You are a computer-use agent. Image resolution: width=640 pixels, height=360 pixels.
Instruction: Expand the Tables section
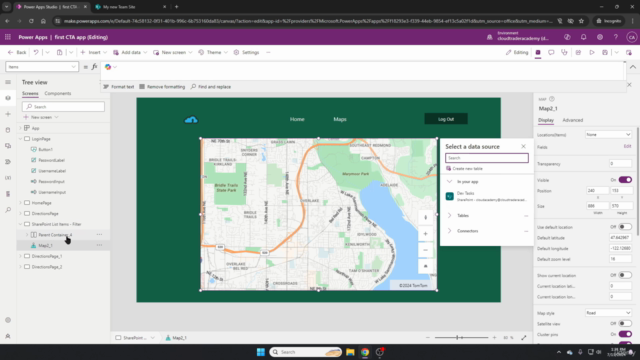pyautogui.click(x=449, y=216)
